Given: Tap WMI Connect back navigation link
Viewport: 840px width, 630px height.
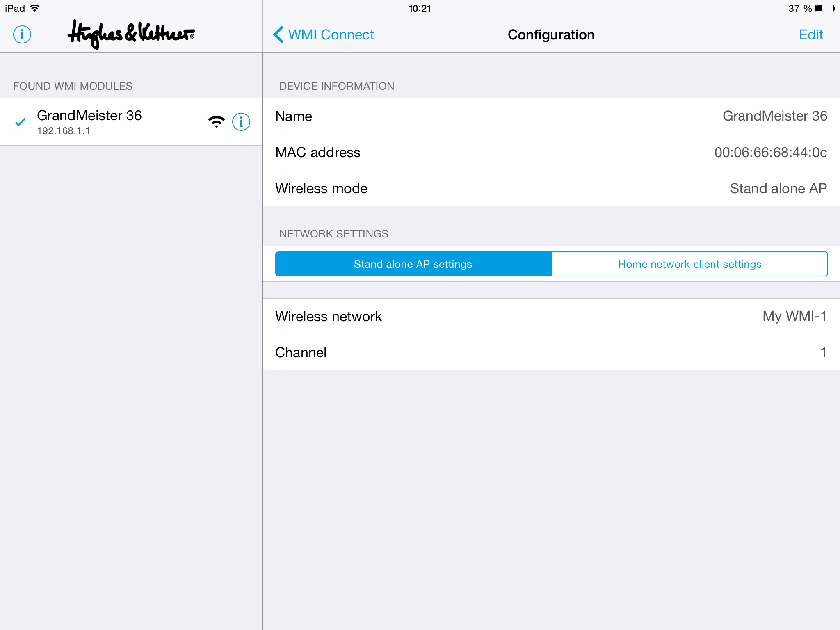Looking at the screenshot, I should 324,34.
